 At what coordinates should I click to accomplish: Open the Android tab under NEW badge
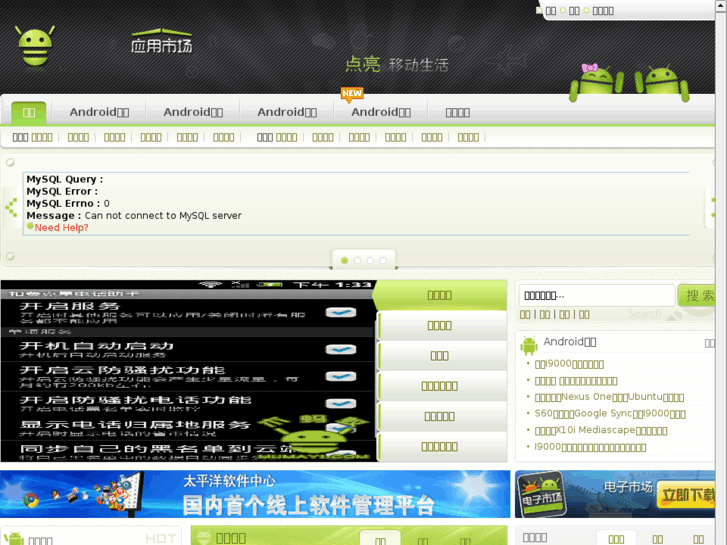381,112
